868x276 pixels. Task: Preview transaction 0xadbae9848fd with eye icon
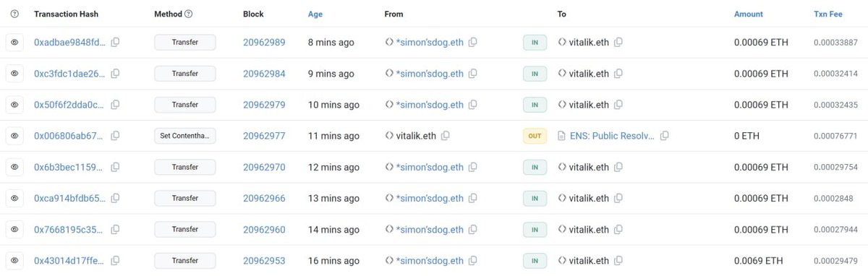tap(14, 43)
